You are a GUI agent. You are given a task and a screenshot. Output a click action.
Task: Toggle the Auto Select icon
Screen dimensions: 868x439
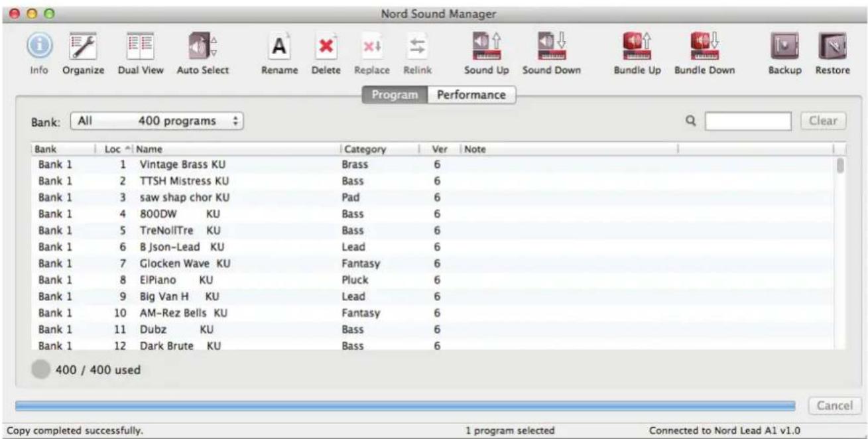pos(202,48)
